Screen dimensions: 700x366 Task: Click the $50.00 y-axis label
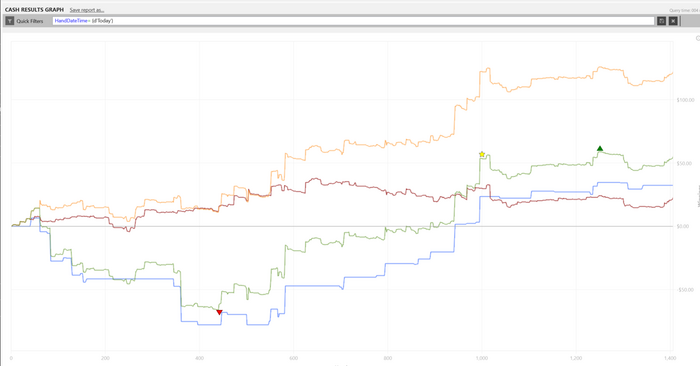coord(684,163)
